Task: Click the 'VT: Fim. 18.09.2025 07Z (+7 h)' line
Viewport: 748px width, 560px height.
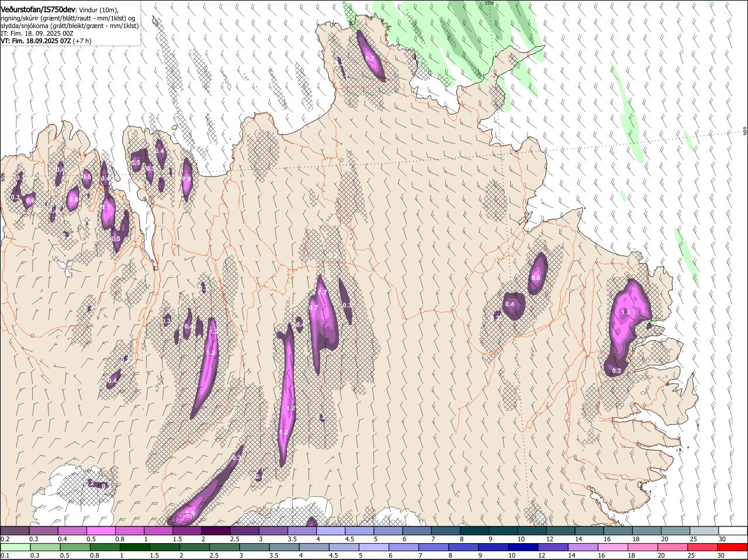Action: tap(46, 41)
